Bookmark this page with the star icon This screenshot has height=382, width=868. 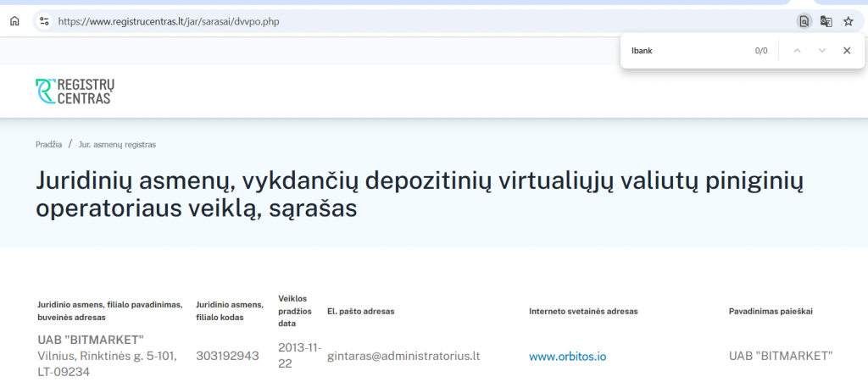point(848,21)
